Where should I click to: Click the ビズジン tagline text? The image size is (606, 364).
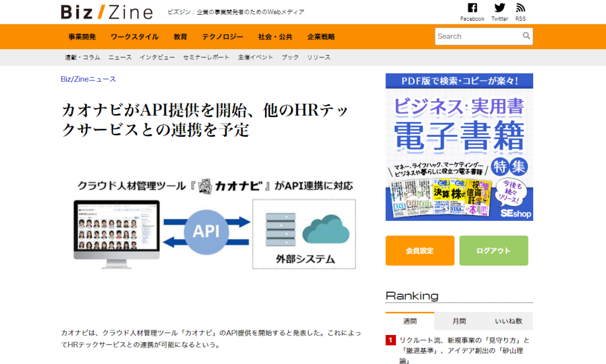tap(236, 12)
